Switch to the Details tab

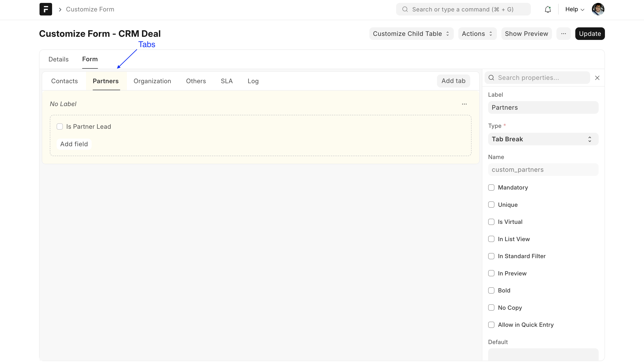[x=59, y=59]
